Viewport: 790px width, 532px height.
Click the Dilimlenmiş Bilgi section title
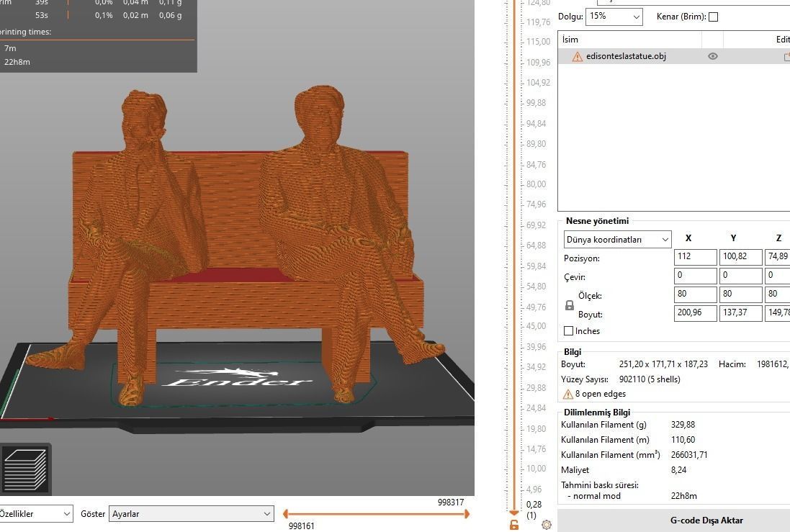point(596,412)
